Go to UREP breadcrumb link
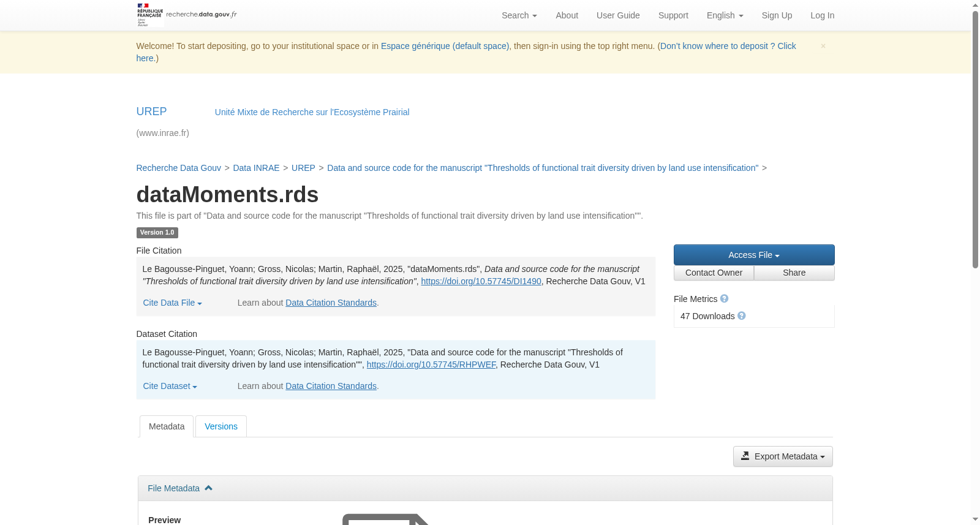Screen dimensions: 980x525 click(303, 168)
